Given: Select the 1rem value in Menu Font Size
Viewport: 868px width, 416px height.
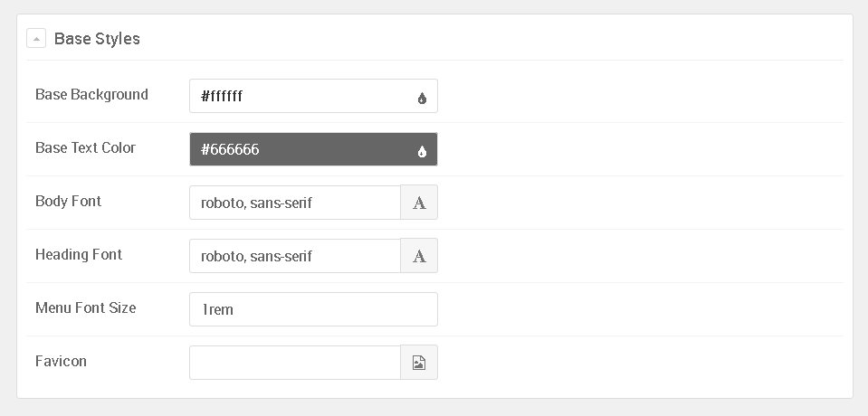Looking at the screenshot, I should (218, 309).
